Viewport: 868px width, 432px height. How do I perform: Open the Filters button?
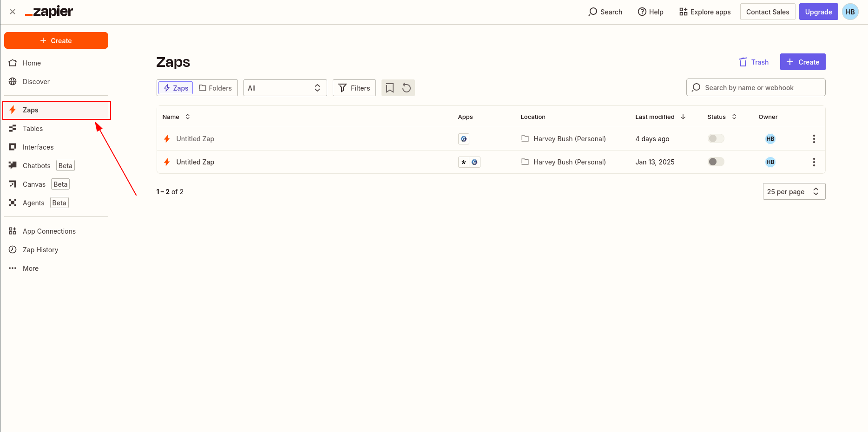[x=354, y=88]
